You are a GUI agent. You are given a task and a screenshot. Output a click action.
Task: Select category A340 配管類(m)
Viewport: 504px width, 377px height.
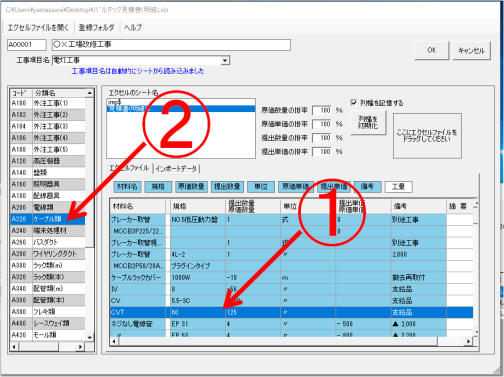pos(48,288)
